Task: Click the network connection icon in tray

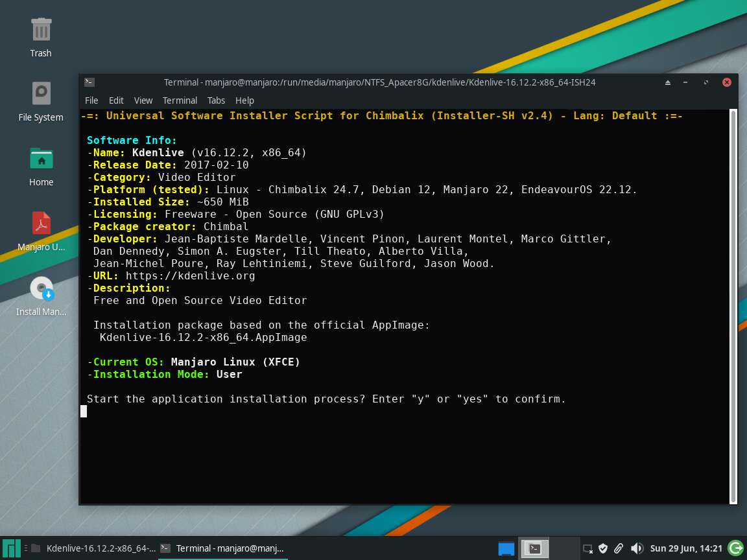Action: [587, 548]
